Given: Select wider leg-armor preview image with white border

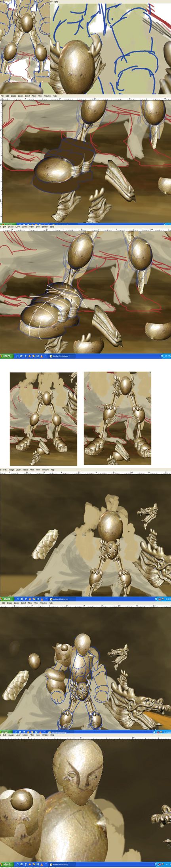Looking at the screenshot, I should (118, 418).
